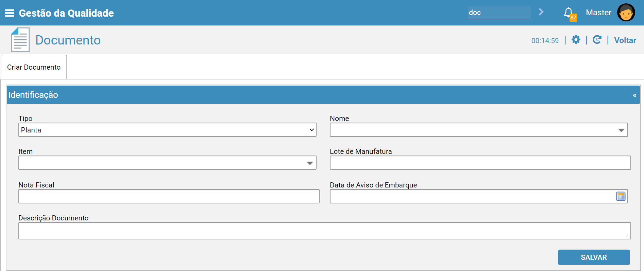The image size is (644, 271).
Task: Click the Master username
Action: point(598,13)
